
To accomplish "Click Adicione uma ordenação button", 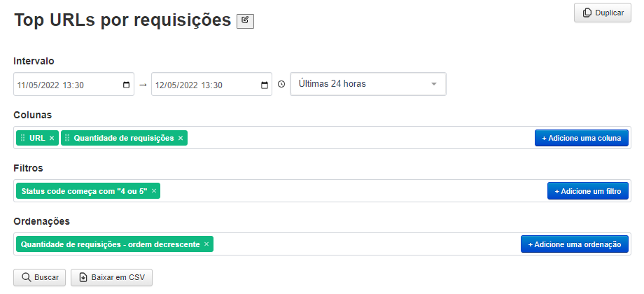I will (x=575, y=244).
